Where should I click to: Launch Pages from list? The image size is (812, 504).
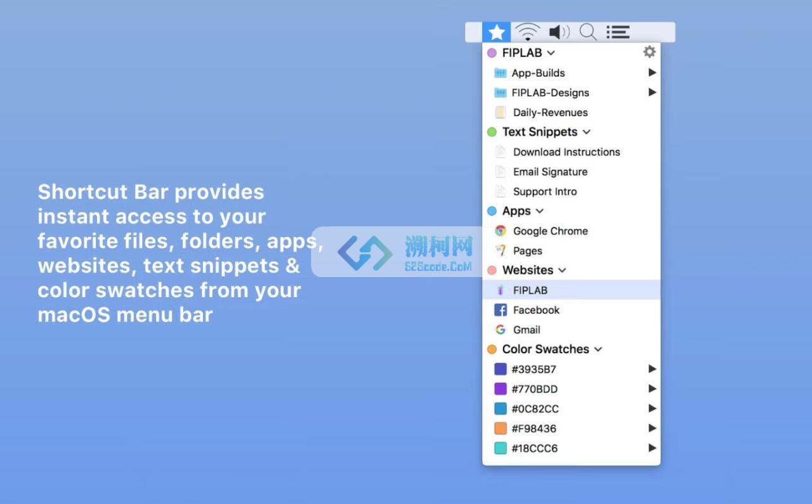point(572,250)
